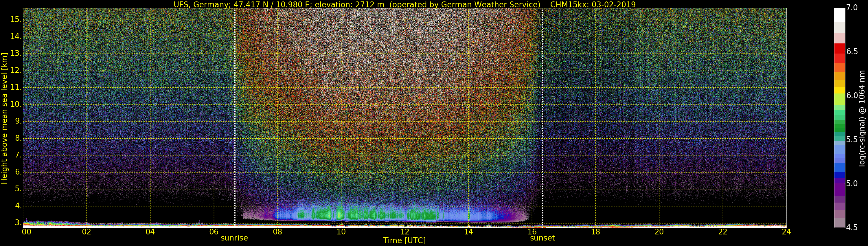The width and height of the screenshot is (868, 246).
Task: Click the red colorbar segment near 6.5
Action: pyautogui.click(x=840, y=48)
